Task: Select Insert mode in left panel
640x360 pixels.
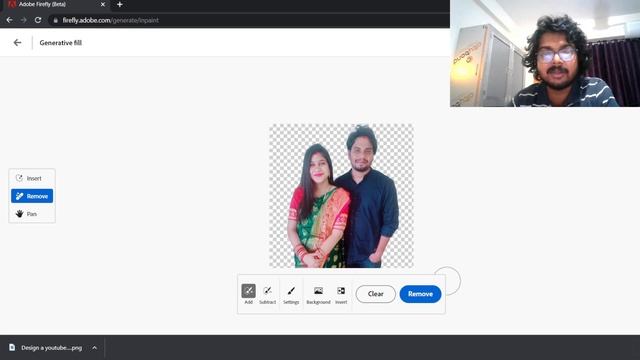Action: [x=32, y=178]
